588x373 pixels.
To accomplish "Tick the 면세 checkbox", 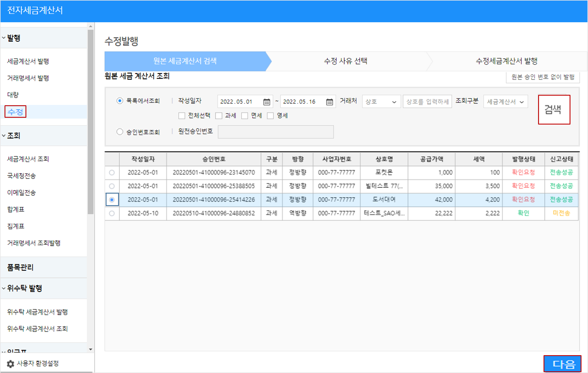I will (x=245, y=116).
